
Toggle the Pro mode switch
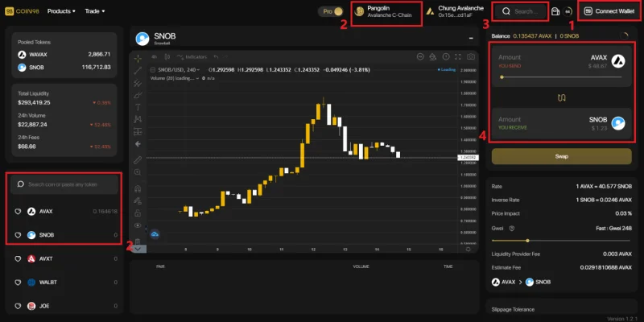(332, 11)
